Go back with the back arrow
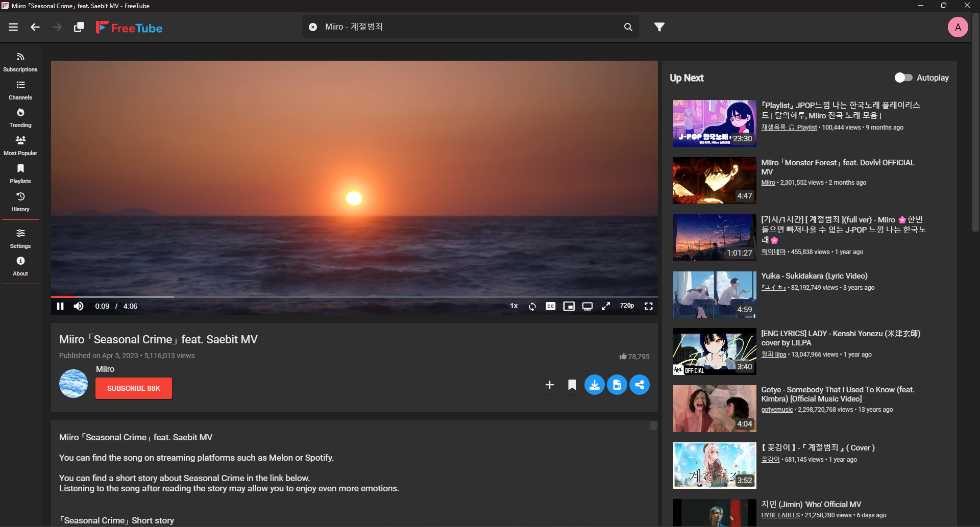 pyautogui.click(x=35, y=27)
